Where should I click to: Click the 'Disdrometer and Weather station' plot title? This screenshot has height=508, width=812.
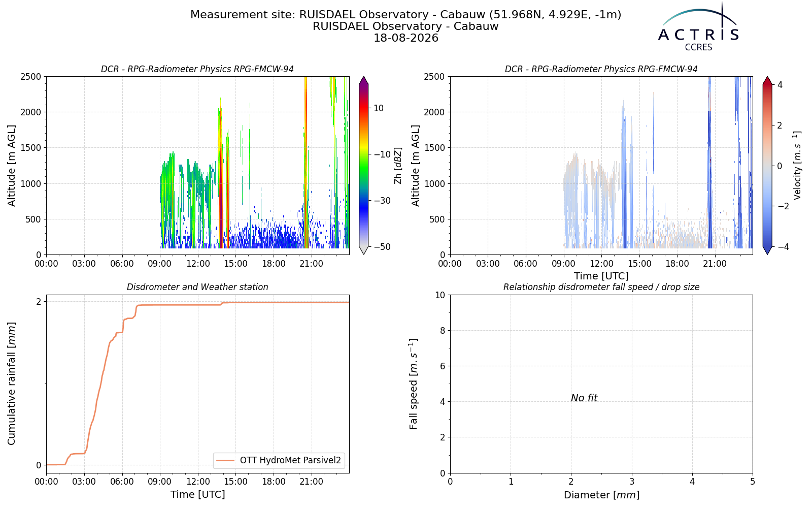197,287
